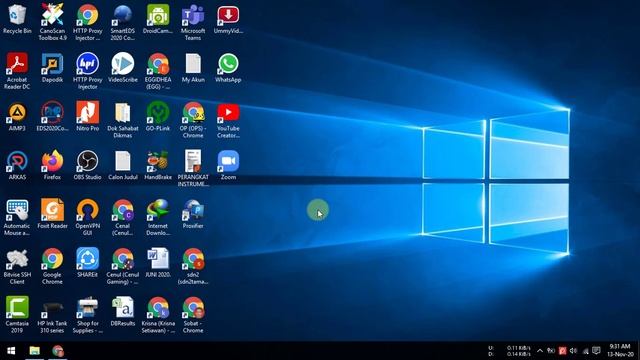Show hidden system tray icons
The image size is (640, 360).
(x=540, y=351)
